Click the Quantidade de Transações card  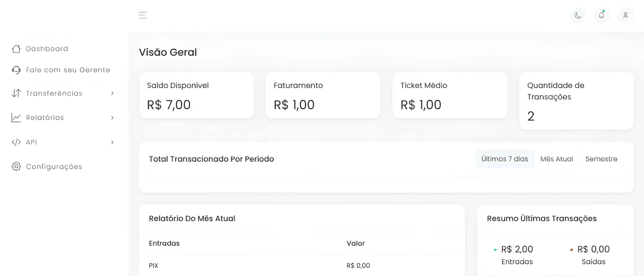(576, 101)
